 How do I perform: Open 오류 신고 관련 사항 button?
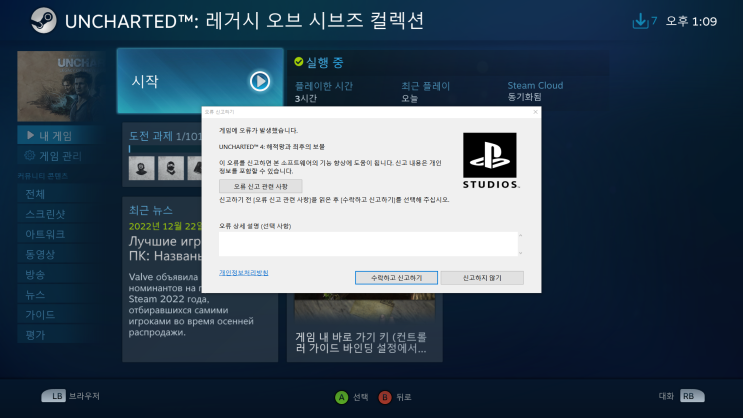261,186
